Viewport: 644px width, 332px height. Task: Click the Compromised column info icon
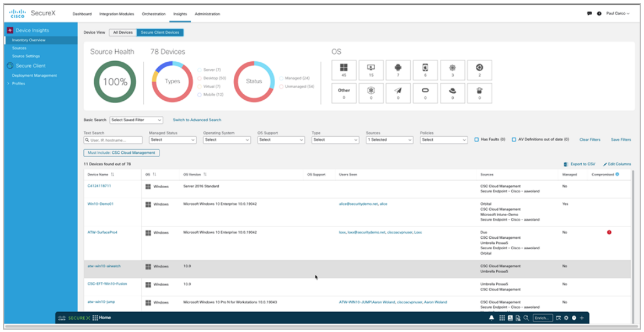point(617,174)
